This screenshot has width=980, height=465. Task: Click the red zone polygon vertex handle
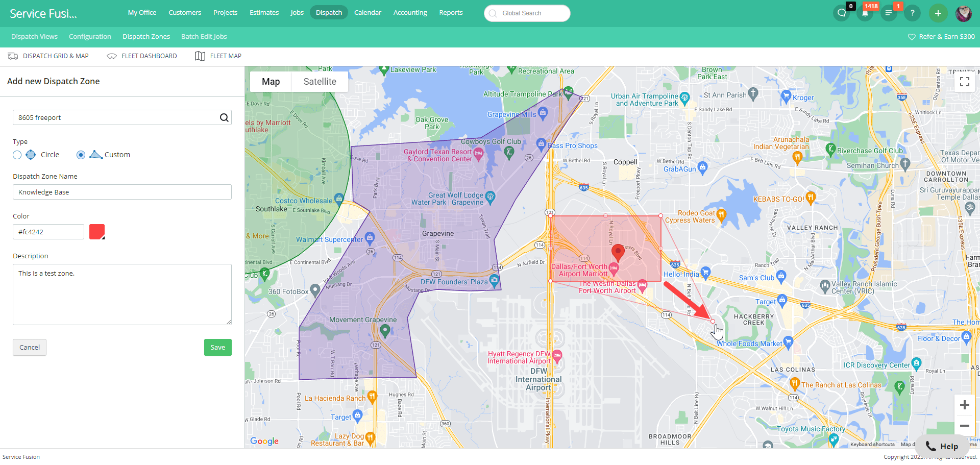pyautogui.click(x=713, y=321)
